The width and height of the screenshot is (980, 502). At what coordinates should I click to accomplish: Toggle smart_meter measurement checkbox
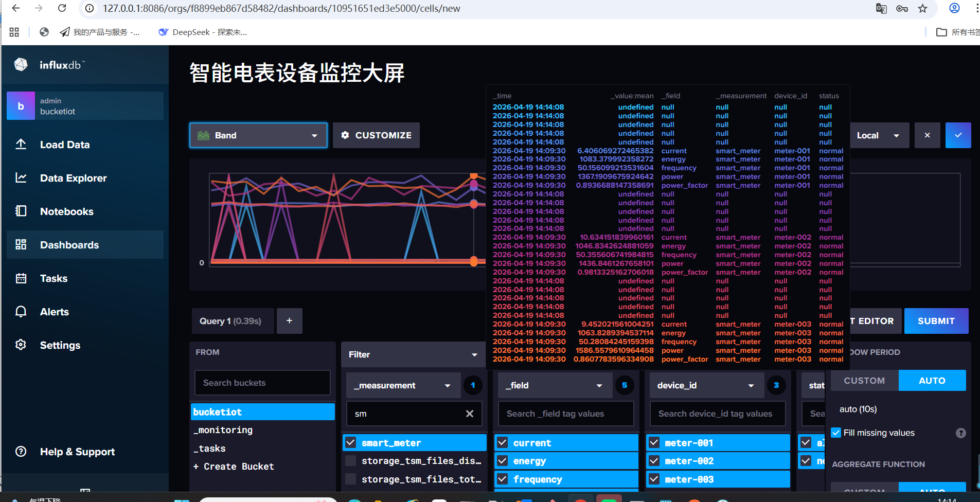351,442
